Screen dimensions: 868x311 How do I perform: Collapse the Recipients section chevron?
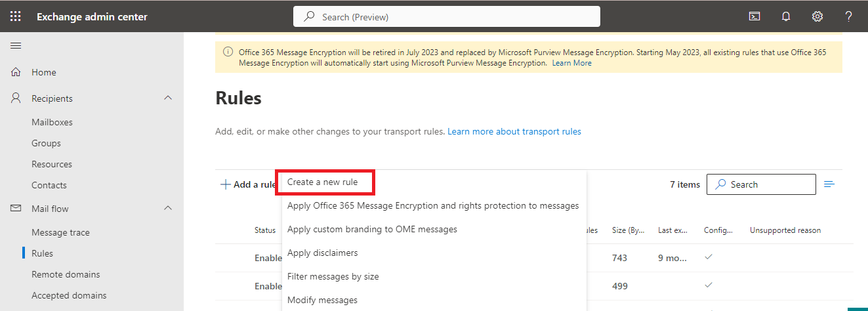coord(168,98)
